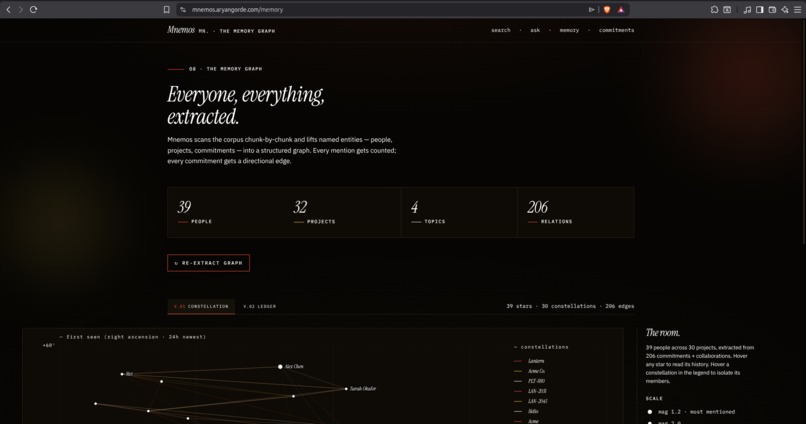Screen dimensions: 806x424
Task: Click the 39 People stat card
Action: click(225, 212)
